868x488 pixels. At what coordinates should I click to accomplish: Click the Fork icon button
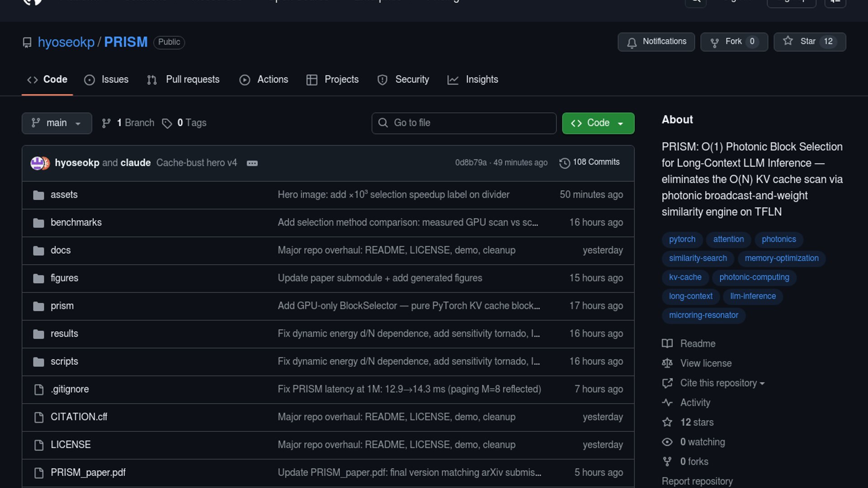[714, 42]
